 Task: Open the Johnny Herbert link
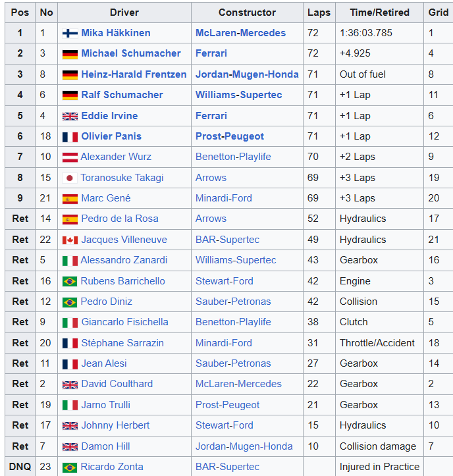click(115, 425)
